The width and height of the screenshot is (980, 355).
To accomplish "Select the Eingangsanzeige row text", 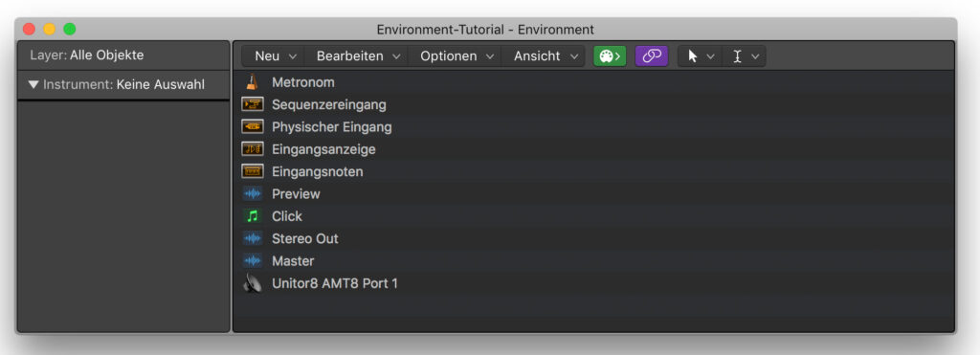I will [323, 149].
